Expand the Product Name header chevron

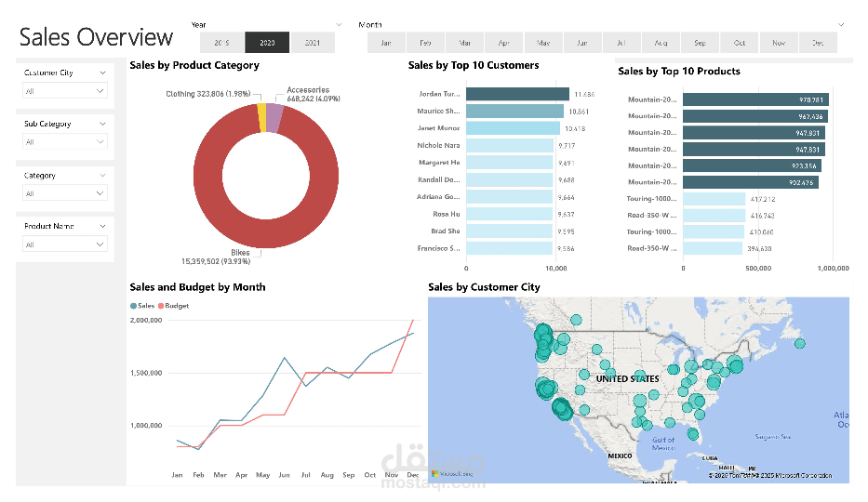pos(102,226)
